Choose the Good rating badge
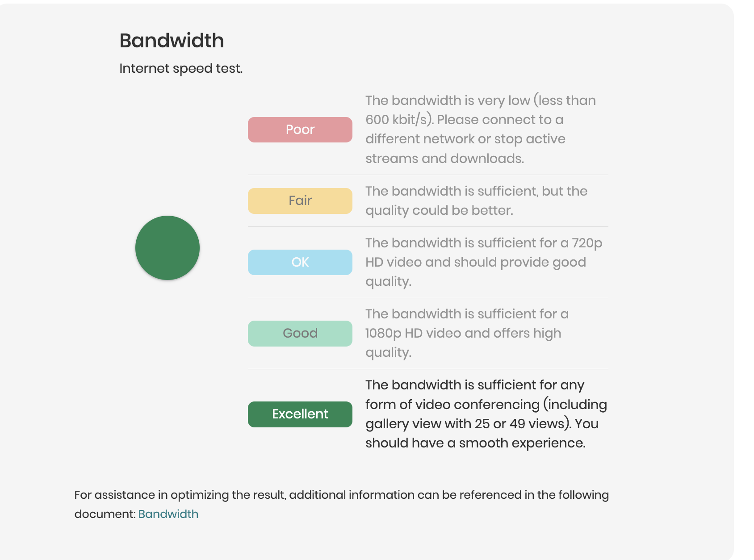Image resolution: width=754 pixels, height=560 pixels. coord(300,333)
